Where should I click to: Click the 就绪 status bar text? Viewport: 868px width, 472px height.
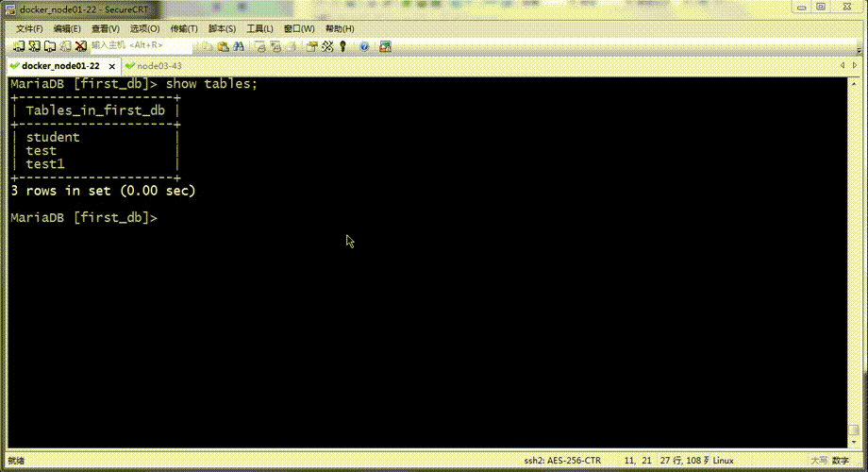point(16,461)
